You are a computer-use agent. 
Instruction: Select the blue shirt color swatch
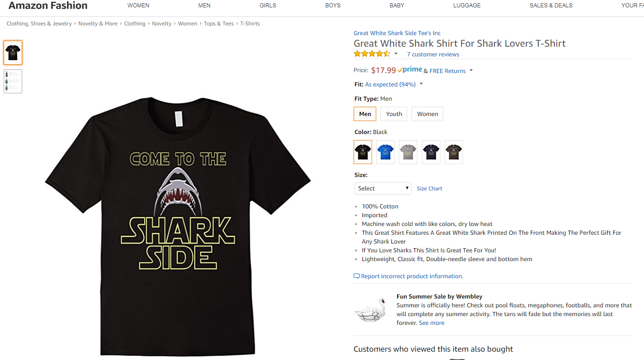[385, 152]
